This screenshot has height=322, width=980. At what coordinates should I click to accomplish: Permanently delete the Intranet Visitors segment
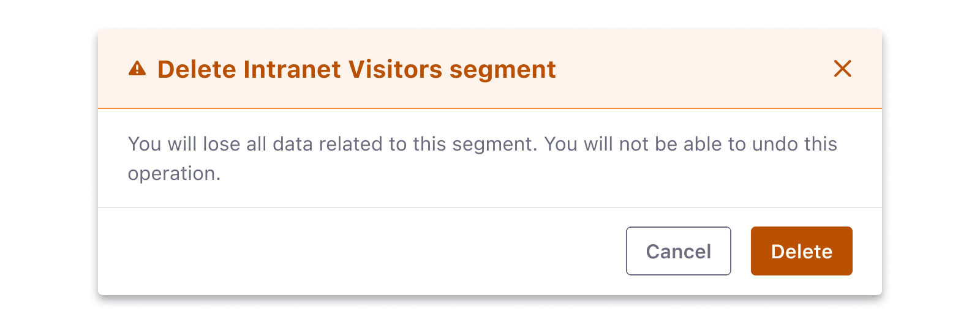pyautogui.click(x=801, y=251)
